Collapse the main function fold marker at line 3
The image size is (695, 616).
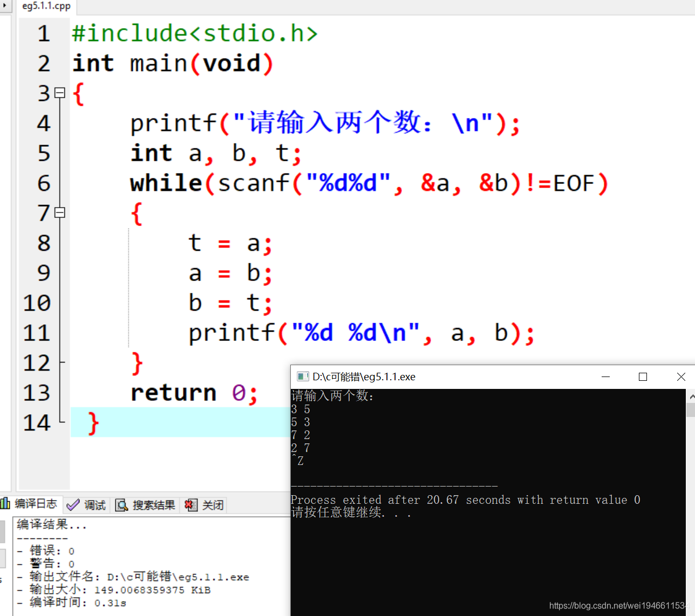[60, 93]
